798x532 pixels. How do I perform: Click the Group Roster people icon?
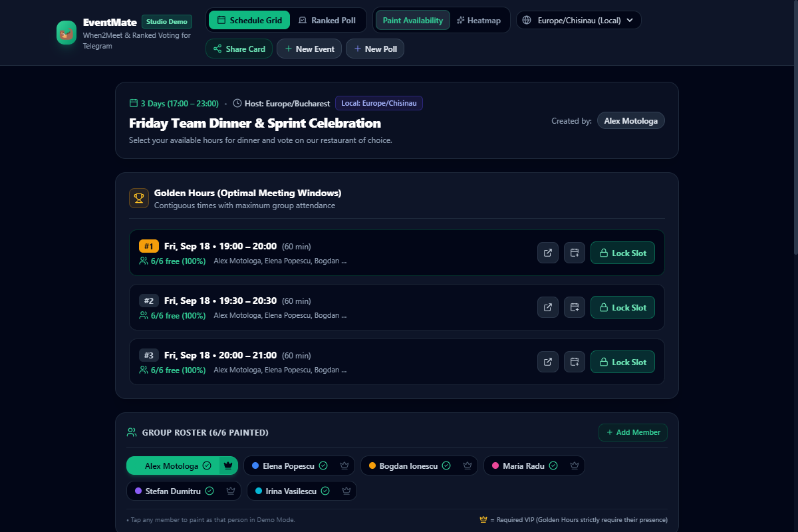pyautogui.click(x=132, y=432)
